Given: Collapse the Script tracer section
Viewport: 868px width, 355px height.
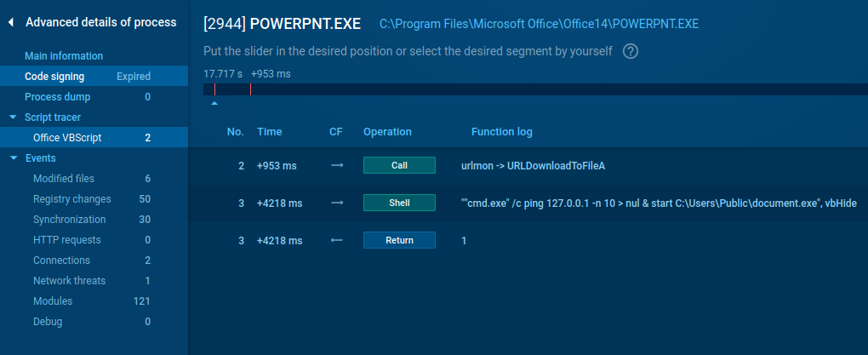Looking at the screenshot, I should (13, 117).
